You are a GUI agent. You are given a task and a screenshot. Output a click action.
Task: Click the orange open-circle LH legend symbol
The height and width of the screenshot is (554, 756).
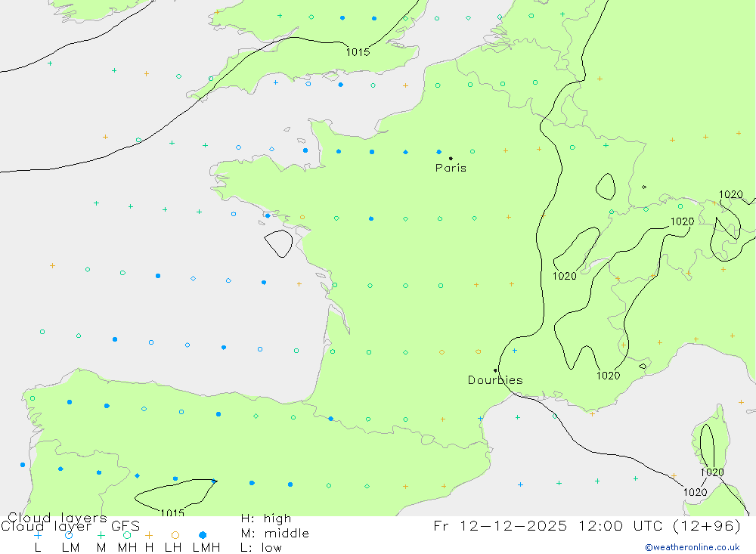tap(175, 535)
